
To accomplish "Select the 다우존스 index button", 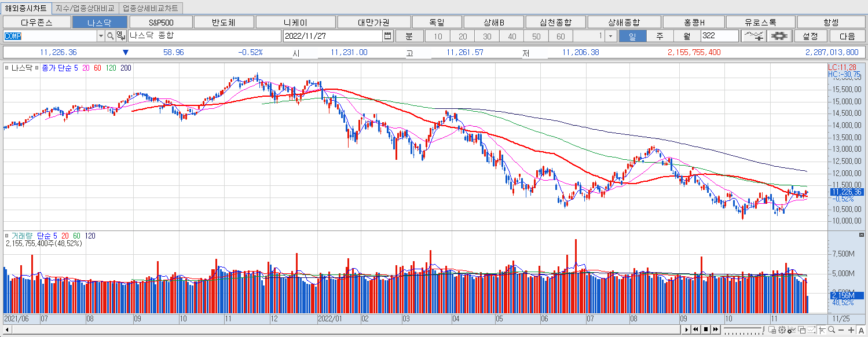I will [36, 22].
